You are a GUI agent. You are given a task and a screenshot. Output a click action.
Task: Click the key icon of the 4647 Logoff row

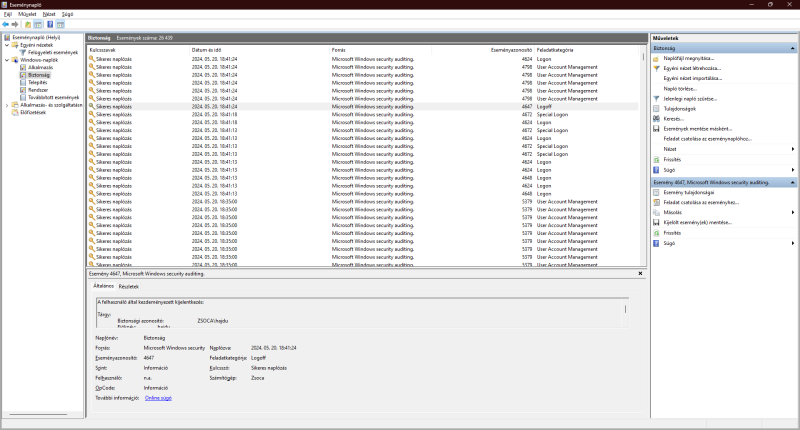92,106
